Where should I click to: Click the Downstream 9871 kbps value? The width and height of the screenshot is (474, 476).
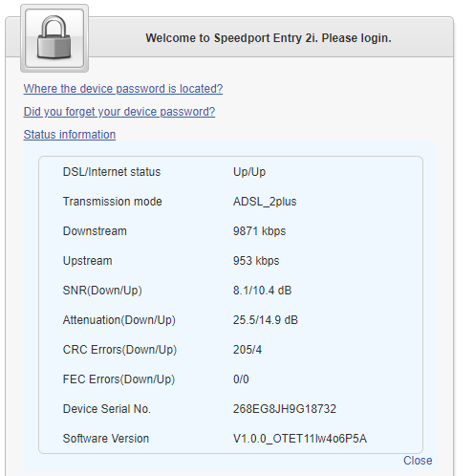259,231
